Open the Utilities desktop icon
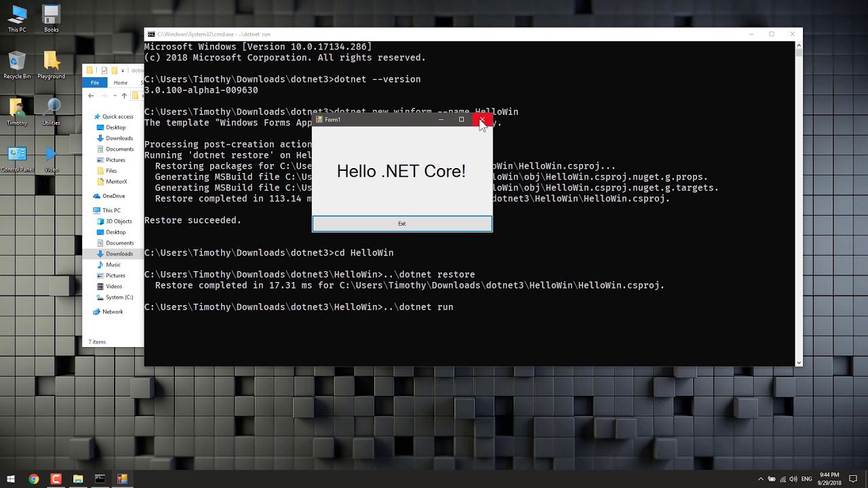 (52, 112)
